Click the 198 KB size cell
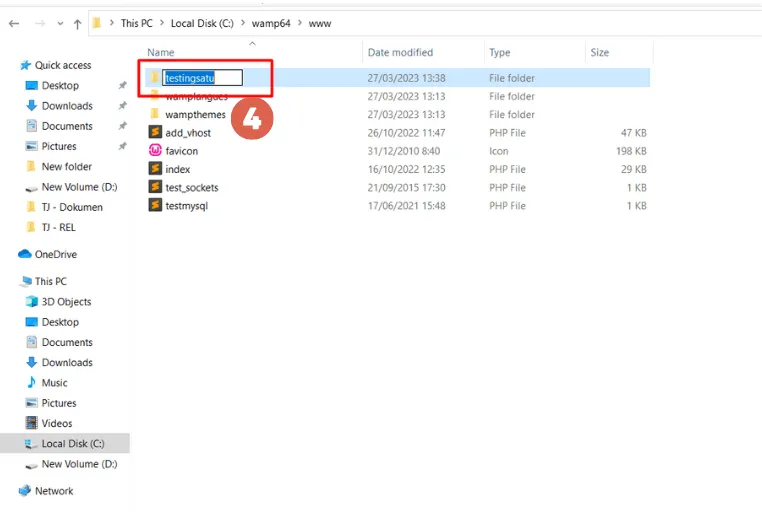Viewport: 762px width, 512px height. point(631,151)
